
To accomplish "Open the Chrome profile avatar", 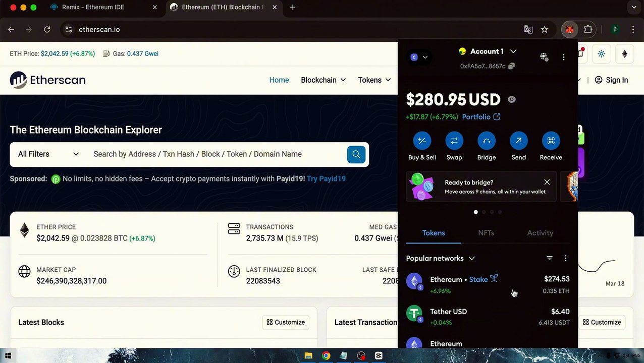I will pos(615,30).
